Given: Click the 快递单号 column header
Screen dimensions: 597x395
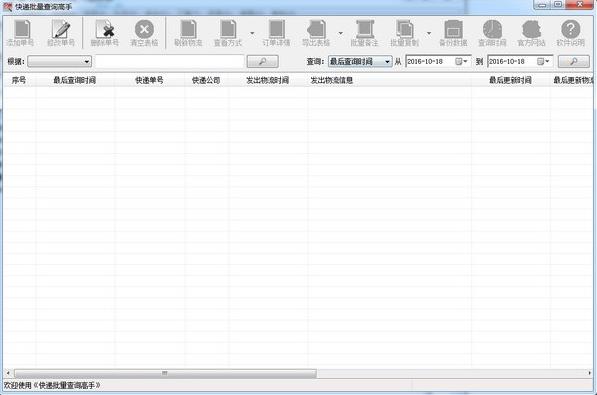Looking at the screenshot, I should click(x=149, y=80).
